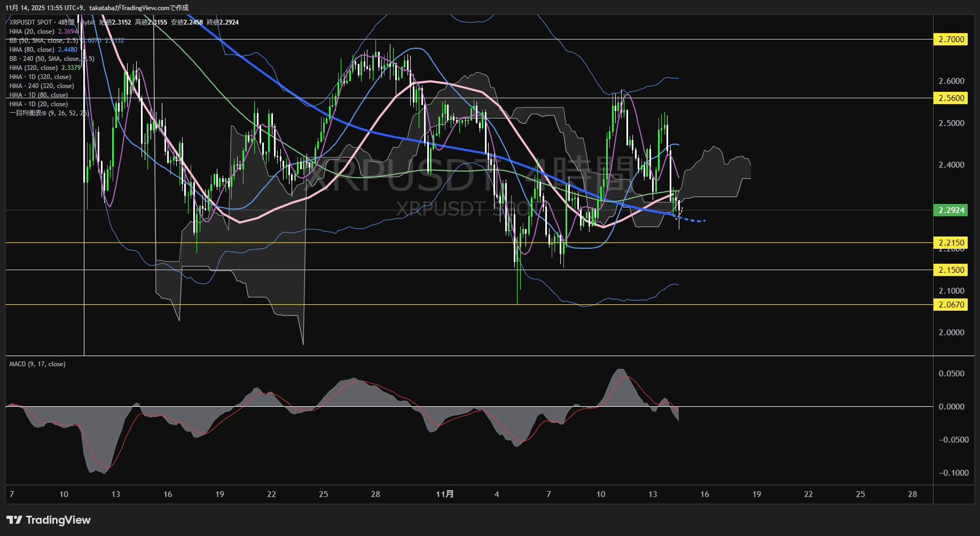The image size is (980, 536).
Task: Click the HMA (80, close) indicator label
Action: (32, 50)
